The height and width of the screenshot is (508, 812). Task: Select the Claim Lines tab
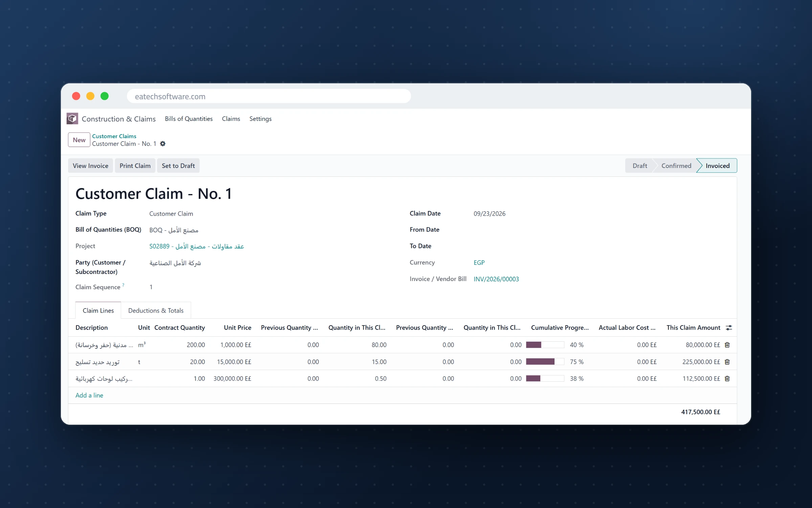[98, 311]
